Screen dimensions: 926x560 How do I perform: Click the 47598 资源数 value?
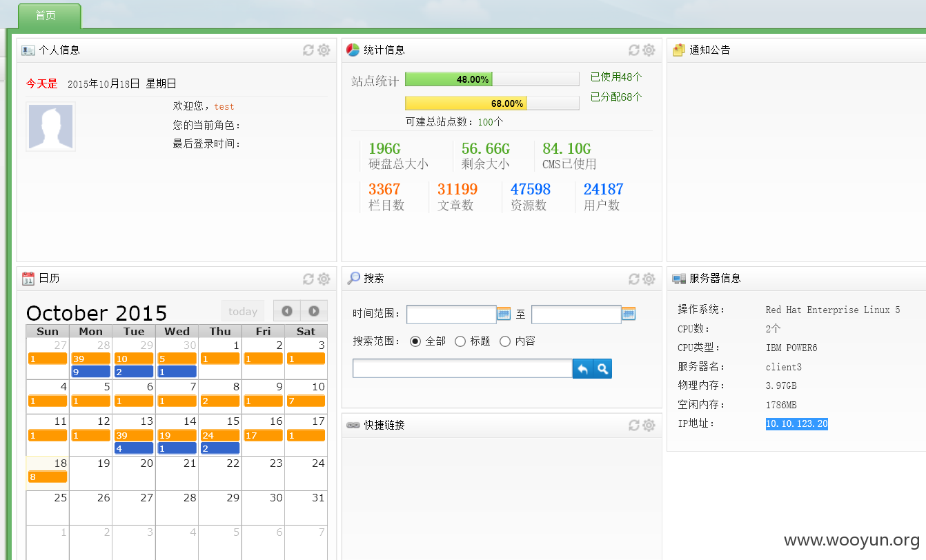tap(531, 189)
